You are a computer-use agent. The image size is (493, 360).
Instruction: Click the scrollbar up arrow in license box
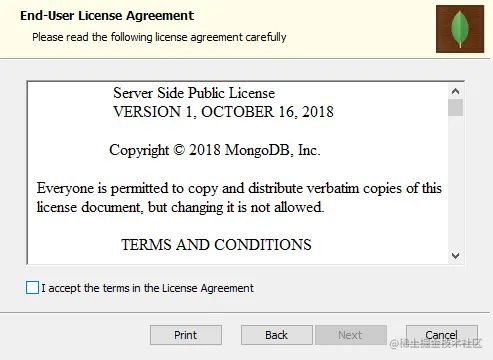(x=455, y=91)
